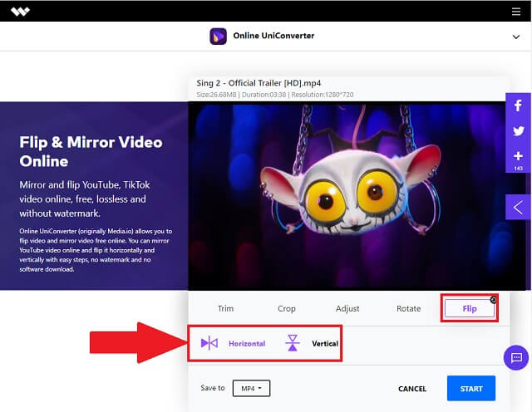Viewport: 532px width, 412px height.
Task: Click the vertical flip icon
Action: point(293,343)
